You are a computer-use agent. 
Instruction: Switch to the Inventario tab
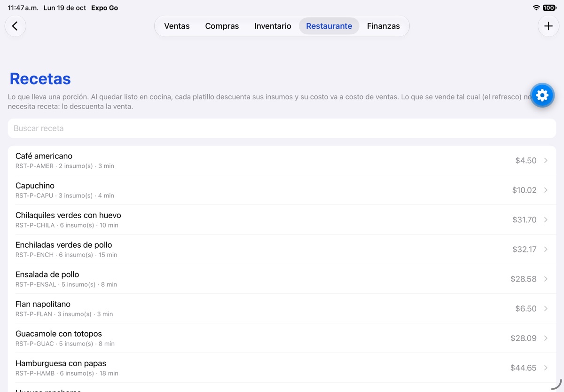[273, 26]
